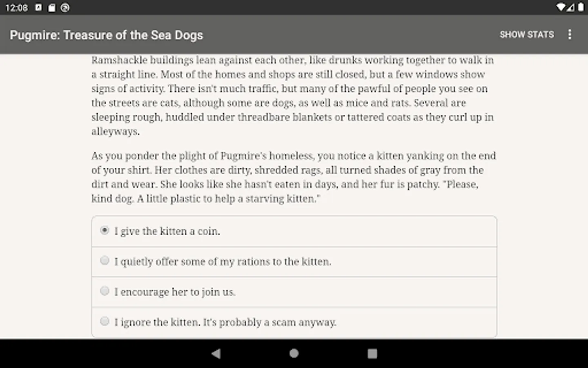This screenshot has width=588, height=368.
Task: Tap the cellular signal icon
Action: pyautogui.click(x=570, y=7)
